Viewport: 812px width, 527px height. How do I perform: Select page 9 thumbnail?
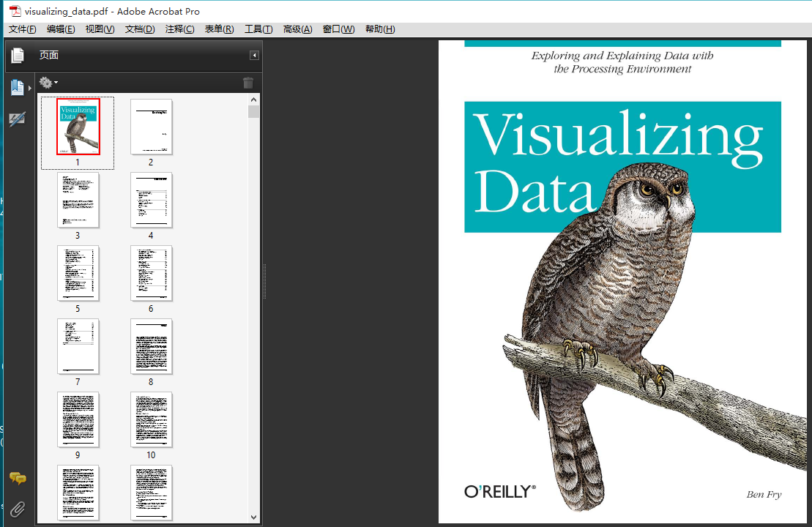click(78, 419)
